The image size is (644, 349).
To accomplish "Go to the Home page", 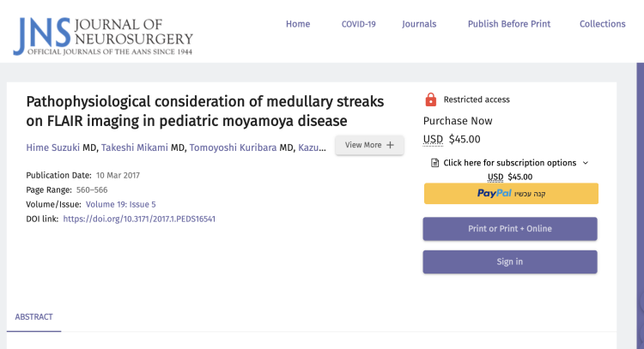I will tap(298, 24).
